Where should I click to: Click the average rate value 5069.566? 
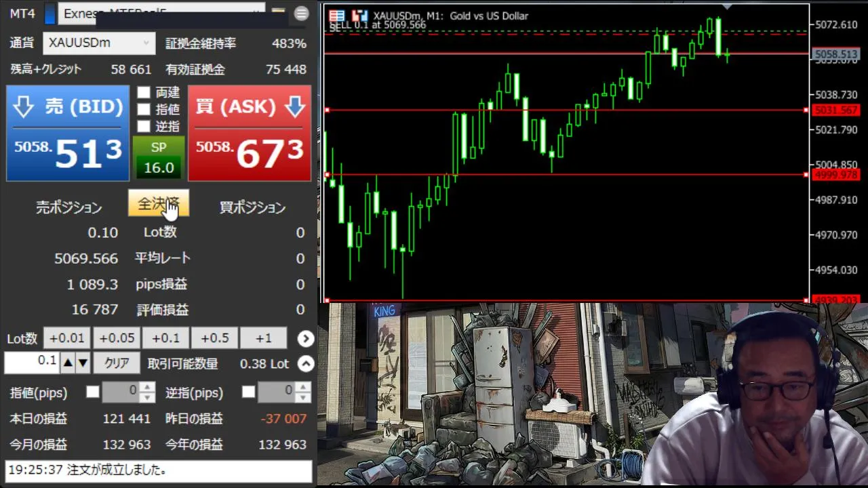86,258
